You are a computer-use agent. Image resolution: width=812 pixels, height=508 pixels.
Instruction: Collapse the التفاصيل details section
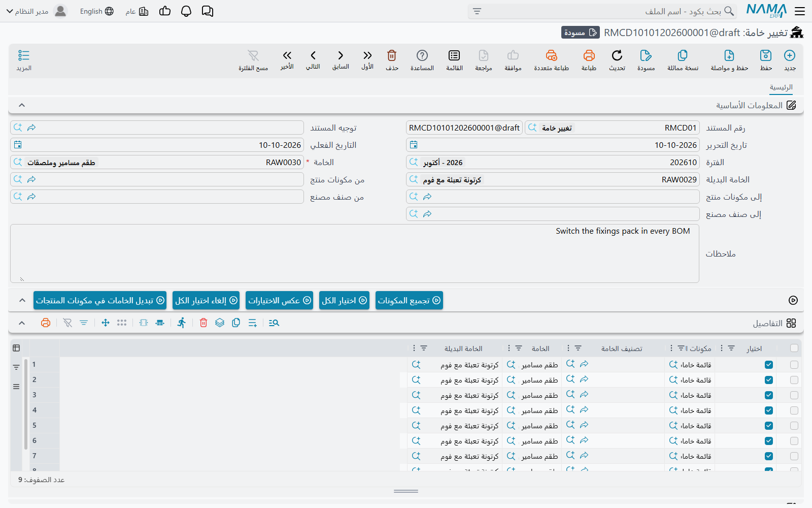[22, 323]
